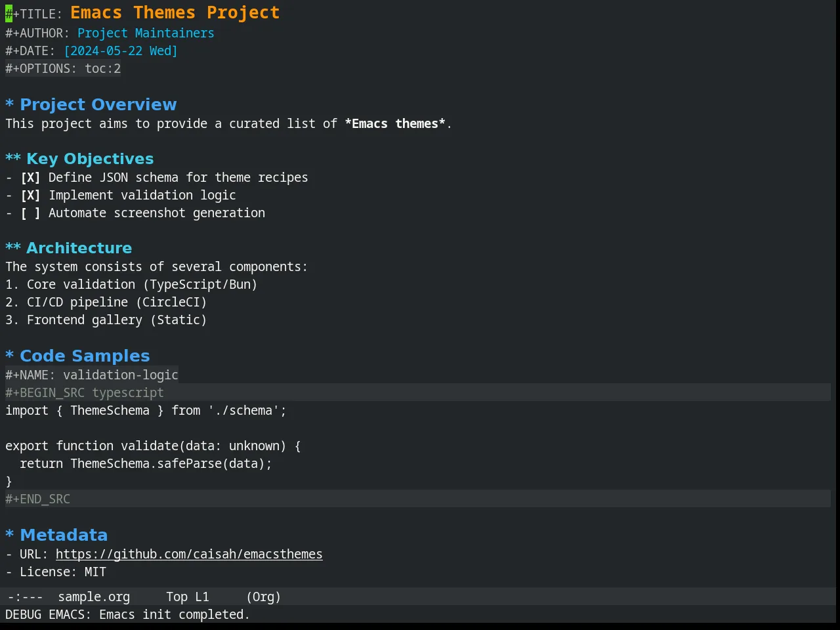Fold the Key Objectives heading stars
The width and height of the screenshot is (840, 630).
pyautogui.click(x=13, y=159)
